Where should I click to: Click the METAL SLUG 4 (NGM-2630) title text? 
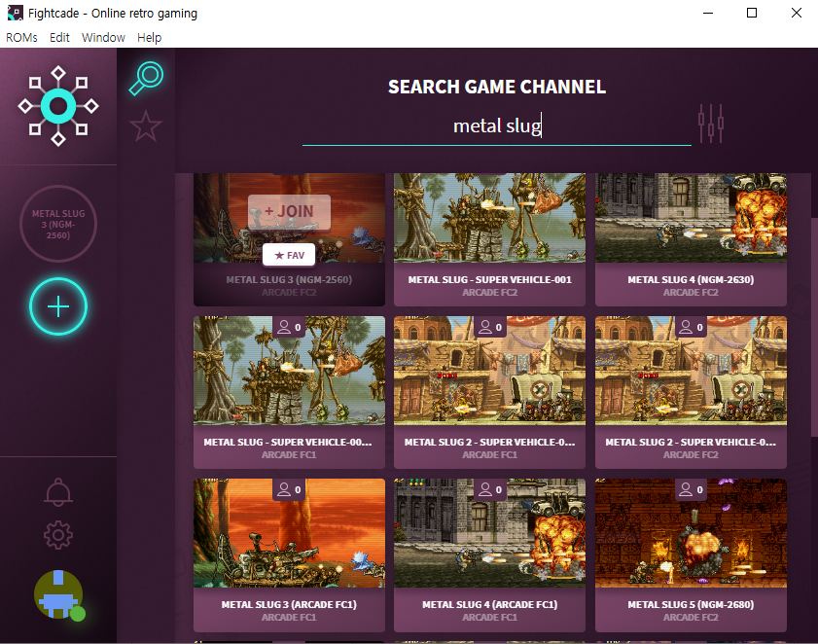coord(691,280)
